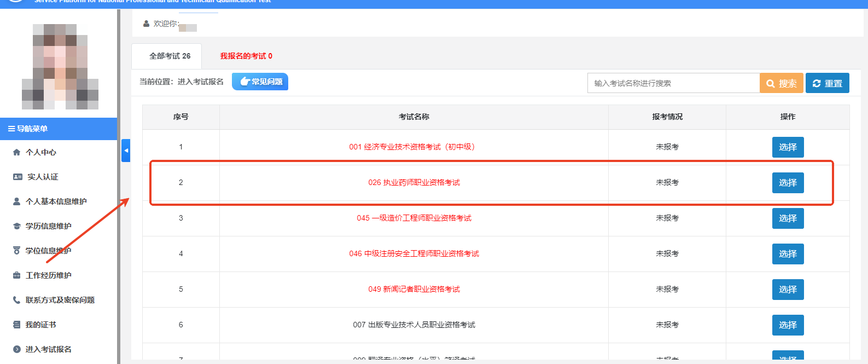Open exam link 049 新闻记者职业资格考试
This screenshot has height=364, width=868.
pos(414,289)
